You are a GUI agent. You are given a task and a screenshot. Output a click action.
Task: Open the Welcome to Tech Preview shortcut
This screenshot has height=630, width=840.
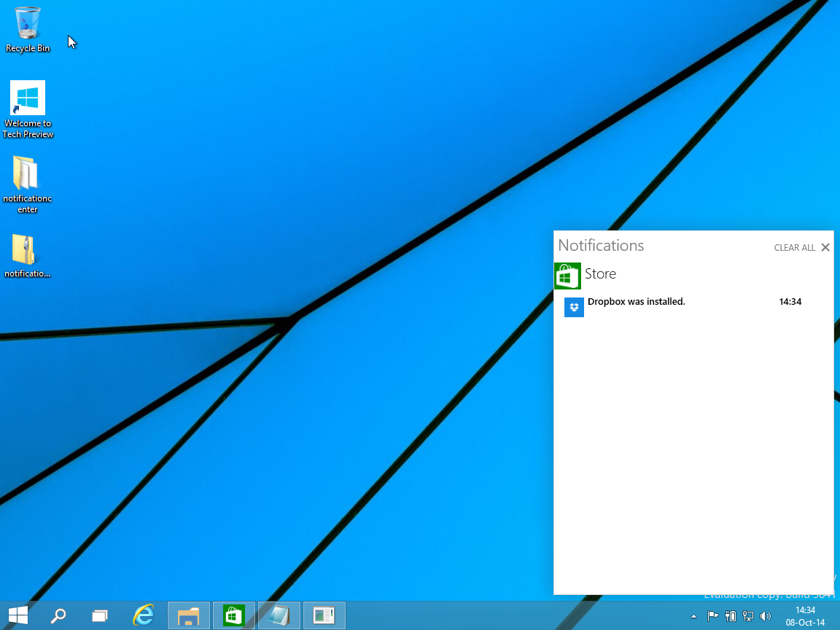[28, 98]
